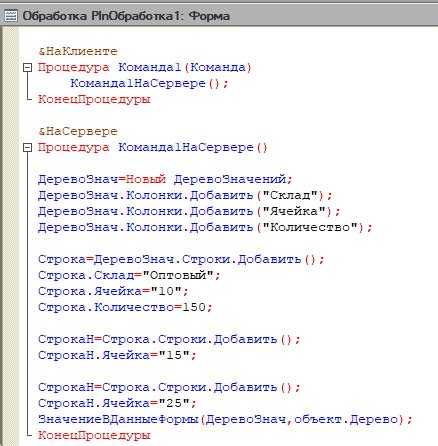
Task: Click the line "Строка.Количество=150;"
Action: 125,307
